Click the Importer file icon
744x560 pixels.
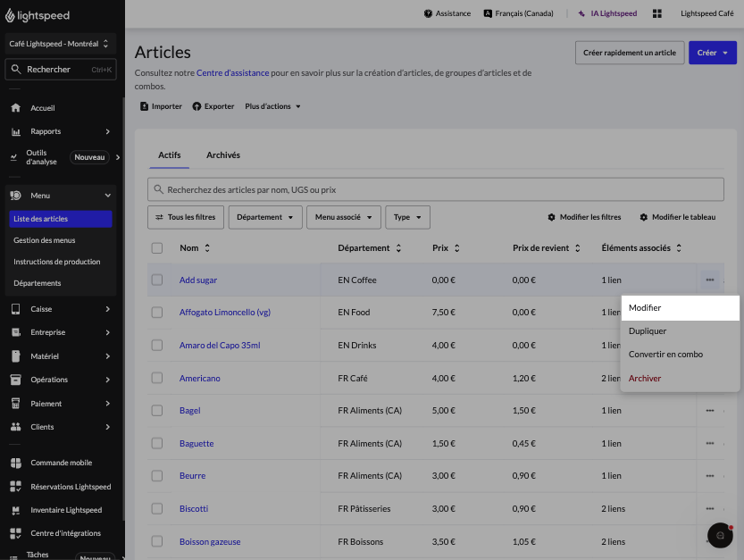pyautogui.click(x=145, y=106)
